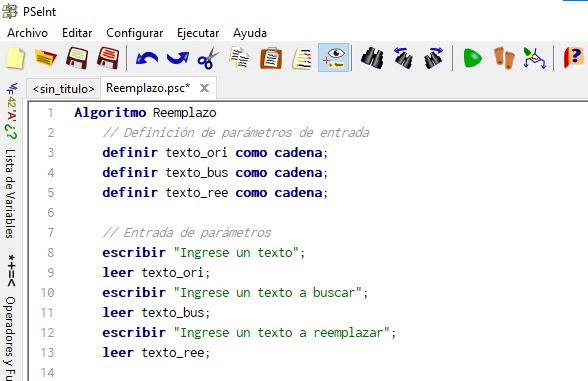Click 'leer texto_bus;' on line 11
The image size is (588, 381).
(156, 312)
